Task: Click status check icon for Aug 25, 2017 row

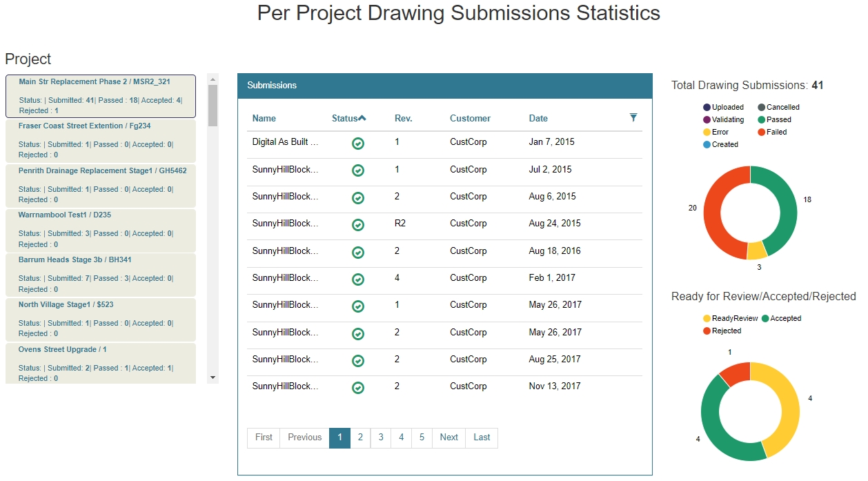Action: 358,360
